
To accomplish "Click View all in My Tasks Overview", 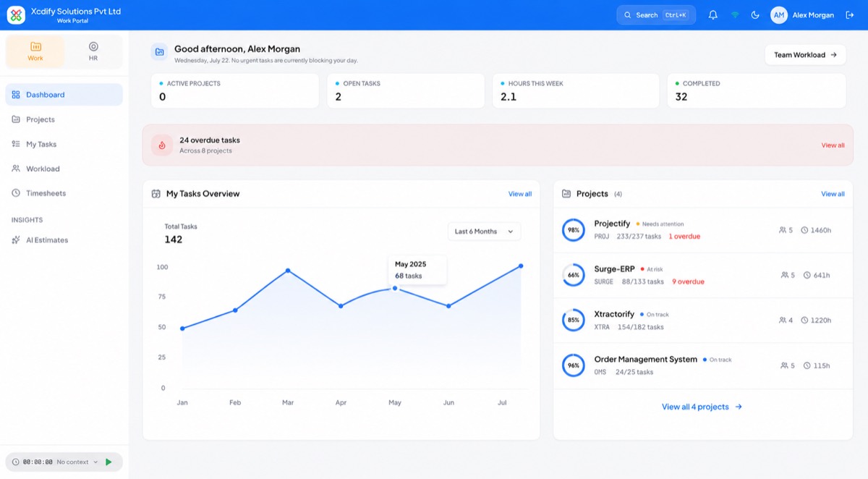I will tap(520, 194).
